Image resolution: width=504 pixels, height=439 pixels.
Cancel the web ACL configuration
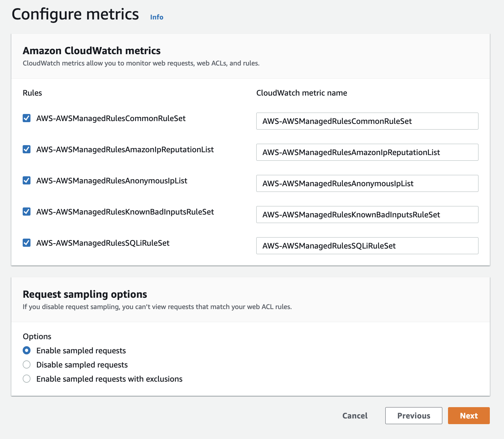tap(355, 416)
